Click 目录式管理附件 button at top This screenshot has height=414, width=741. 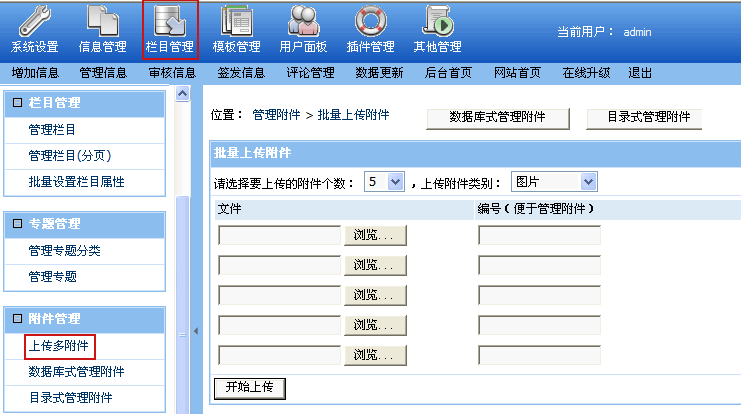tap(644, 118)
